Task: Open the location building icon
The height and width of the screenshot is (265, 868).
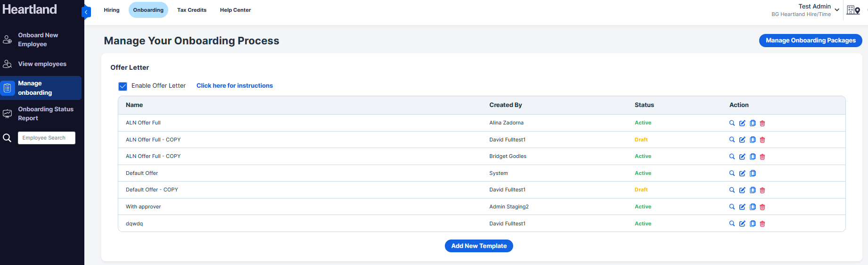Action: [x=853, y=10]
